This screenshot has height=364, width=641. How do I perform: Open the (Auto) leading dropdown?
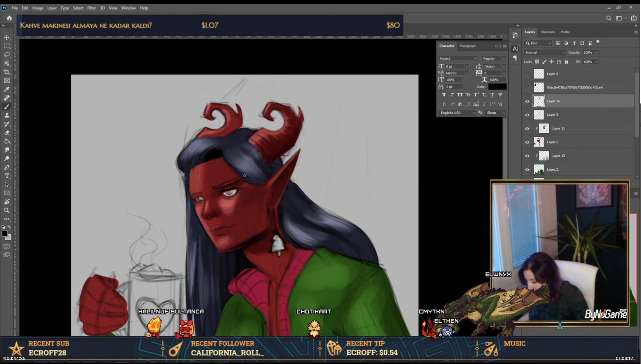504,67
